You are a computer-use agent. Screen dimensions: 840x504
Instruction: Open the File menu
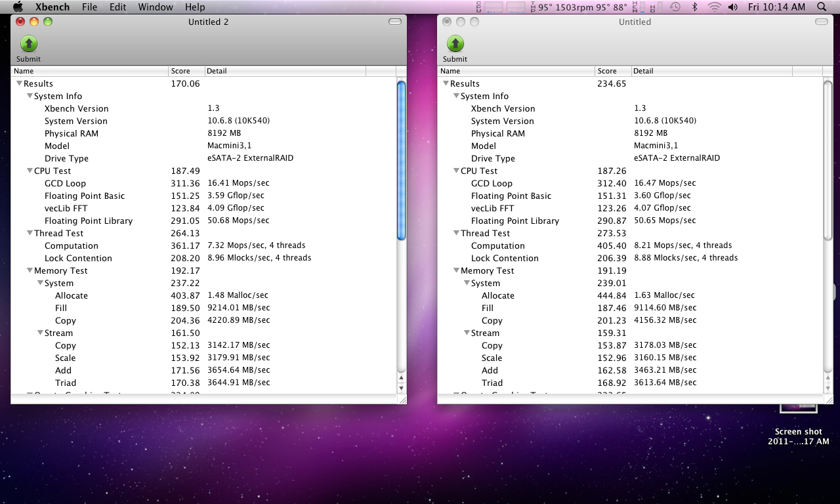[89, 7]
